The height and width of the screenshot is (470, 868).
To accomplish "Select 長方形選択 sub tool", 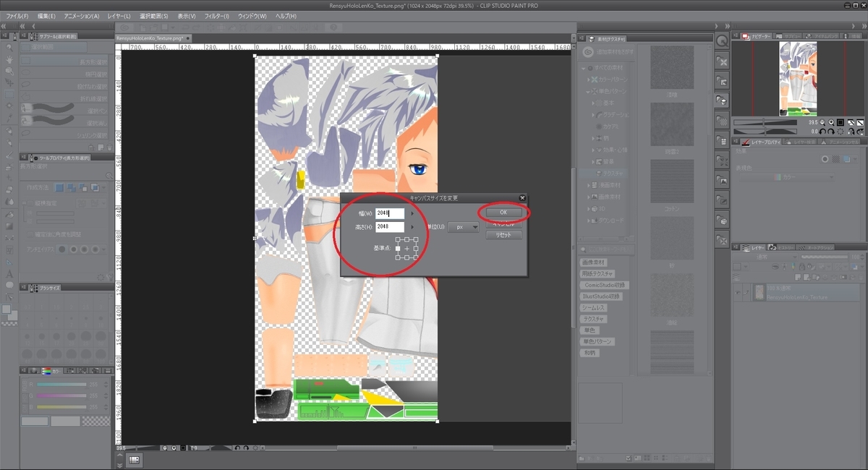I will 65,61.
